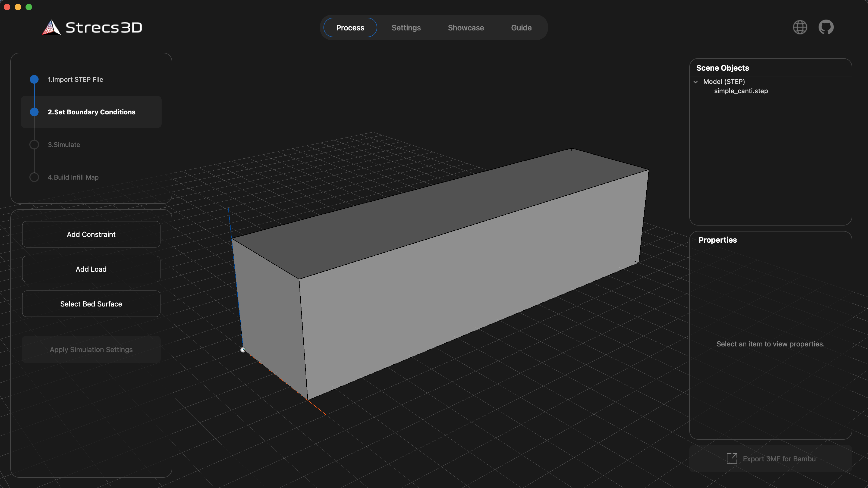This screenshot has width=868, height=488.
Task: Open the Showcase tab
Action: point(466,28)
